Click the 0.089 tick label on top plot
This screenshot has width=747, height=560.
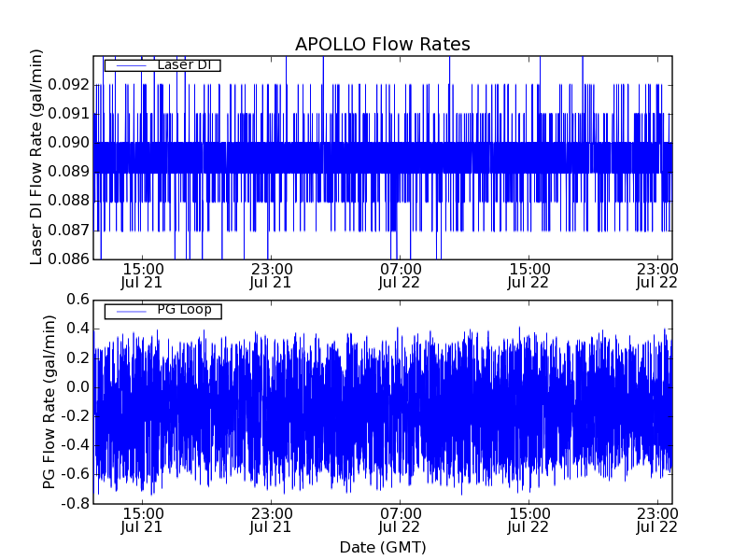[68, 172]
